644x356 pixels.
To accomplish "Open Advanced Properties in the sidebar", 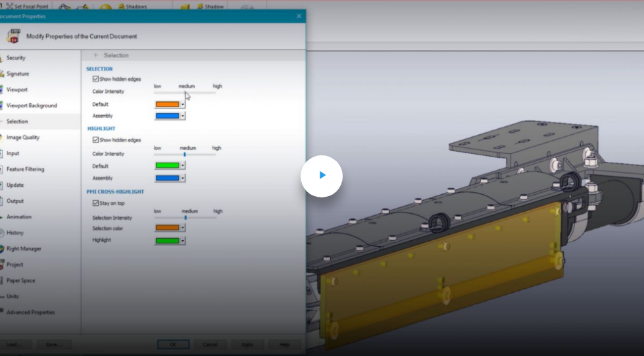I will (x=30, y=312).
